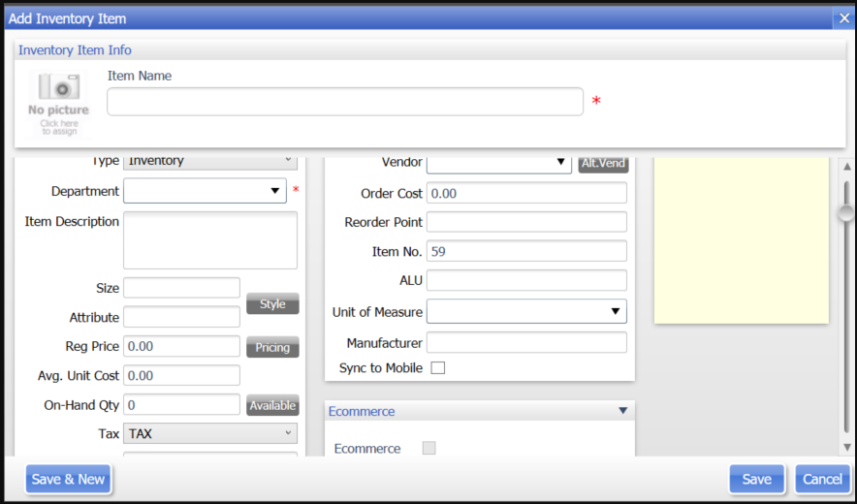Toggle the Ecommerce checkbox
Viewport: 857px width, 504px height.
(x=428, y=448)
